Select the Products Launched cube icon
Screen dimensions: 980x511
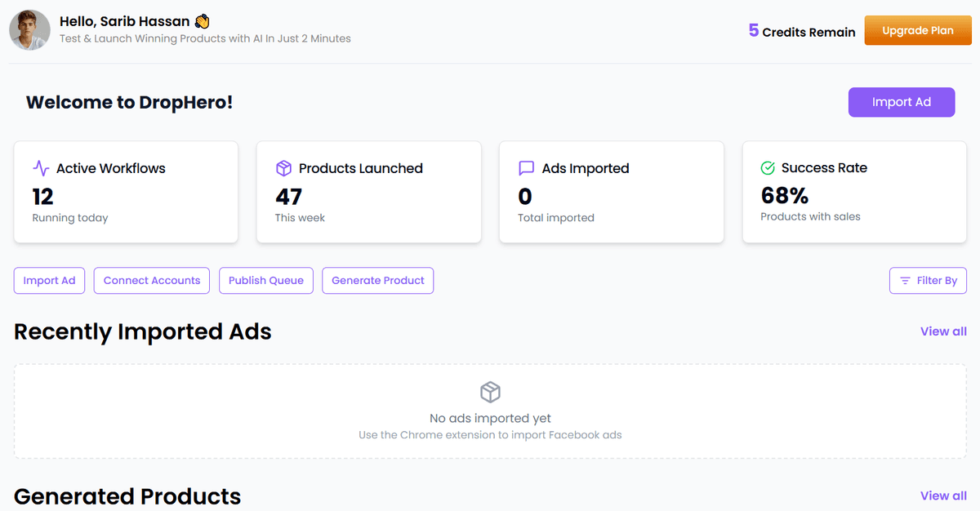[x=283, y=168]
